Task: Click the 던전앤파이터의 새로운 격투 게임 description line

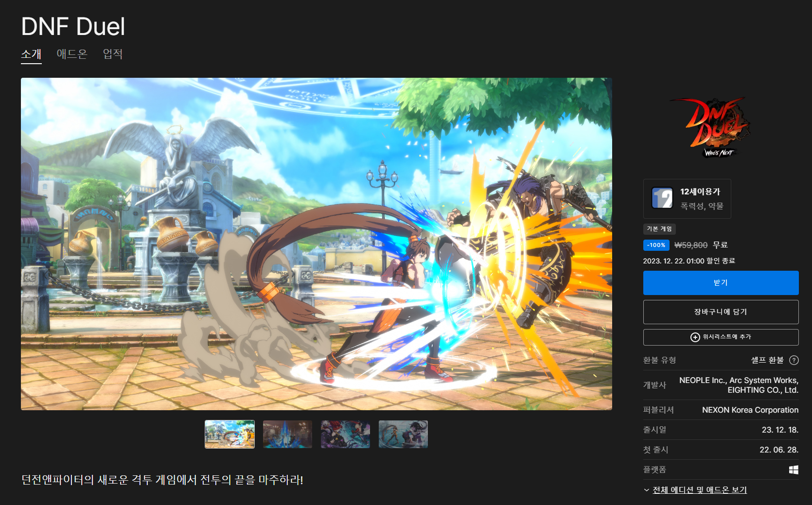Action: (162, 480)
